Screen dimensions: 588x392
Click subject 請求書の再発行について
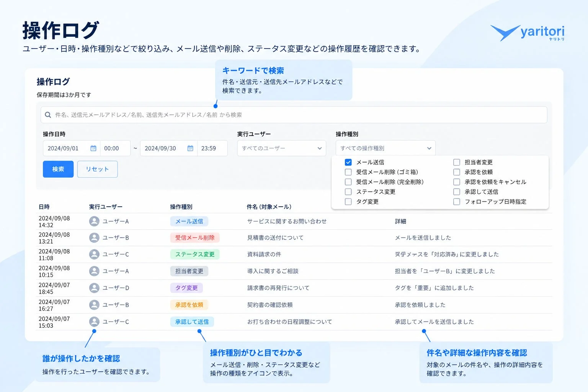(x=278, y=288)
